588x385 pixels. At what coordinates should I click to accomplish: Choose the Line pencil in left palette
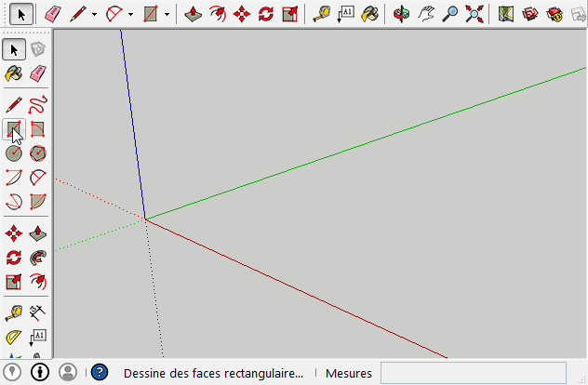[14, 104]
